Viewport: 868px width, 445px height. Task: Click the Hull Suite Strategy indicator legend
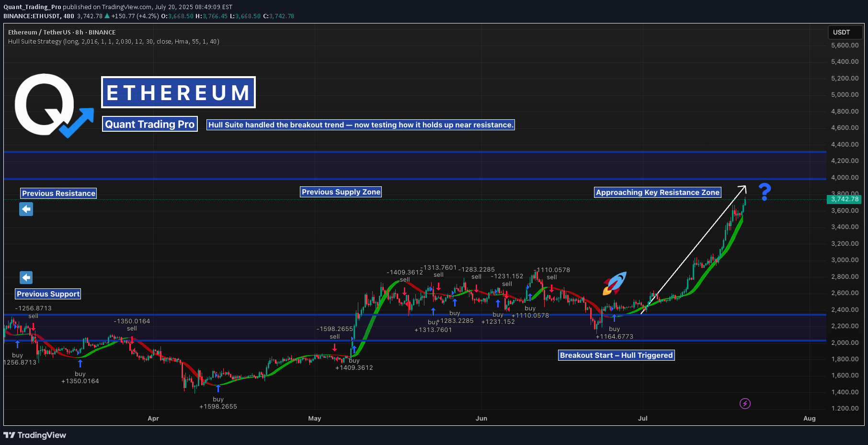(x=114, y=42)
